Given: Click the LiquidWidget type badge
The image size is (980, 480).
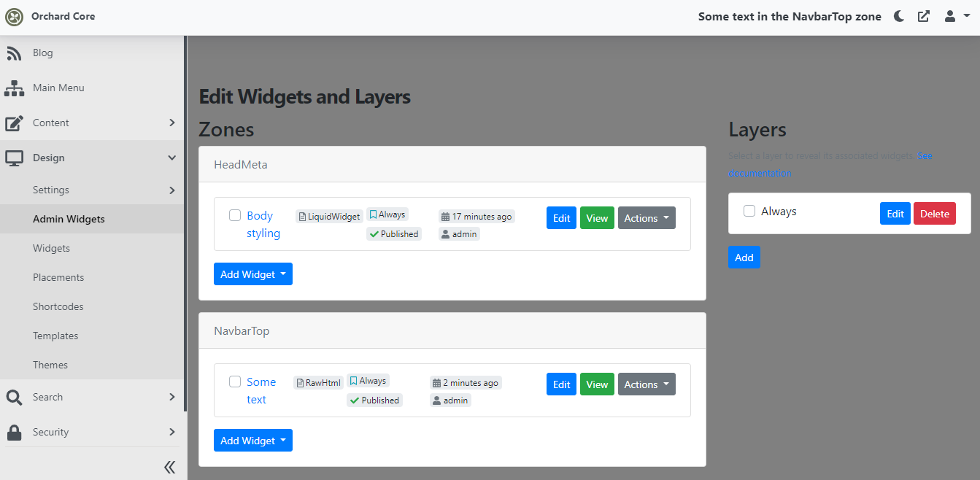Looking at the screenshot, I should coord(329,217).
